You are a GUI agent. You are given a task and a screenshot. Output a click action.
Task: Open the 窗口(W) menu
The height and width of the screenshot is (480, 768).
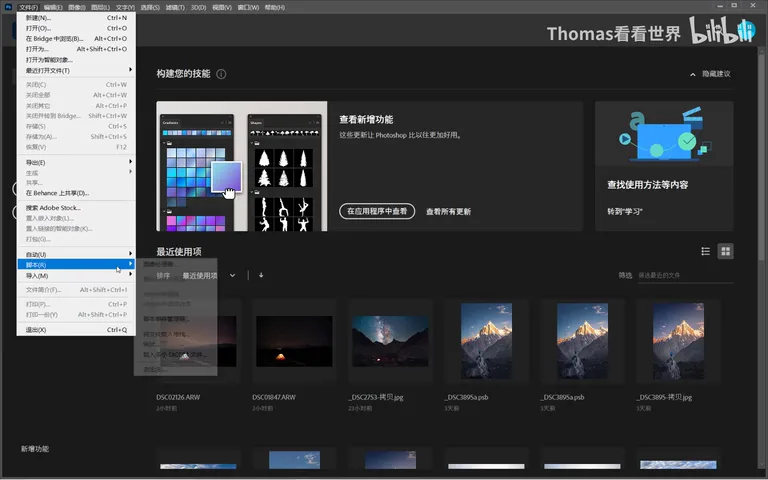click(x=248, y=7)
